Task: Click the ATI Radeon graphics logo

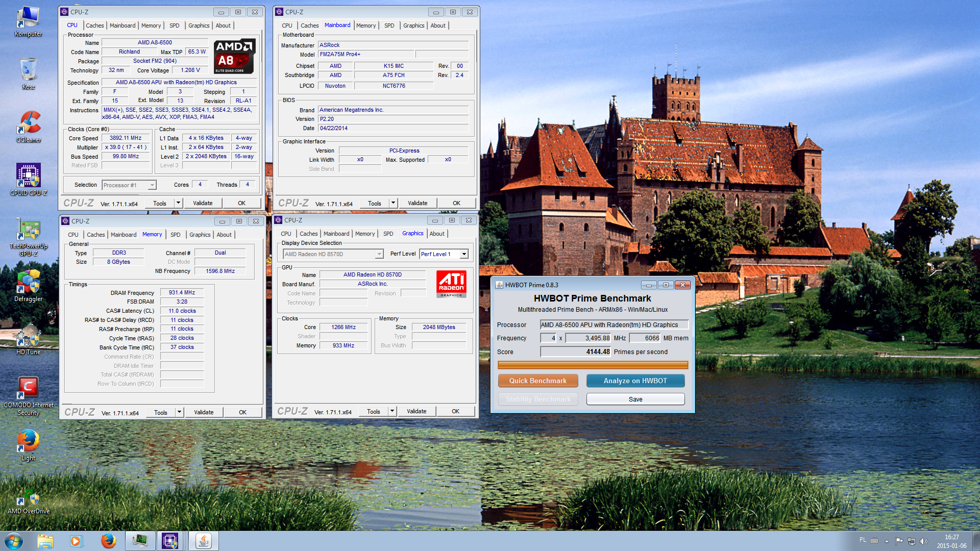Action: pyautogui.click(x=451, y=284)
